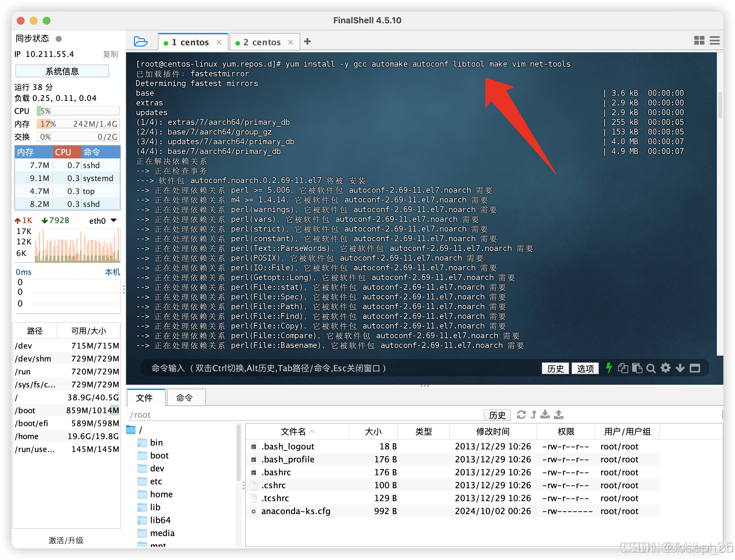This screenshot has height=560, width=735.
Task: Select the anaconda-ks.cfg file icon
Action: 254,511
